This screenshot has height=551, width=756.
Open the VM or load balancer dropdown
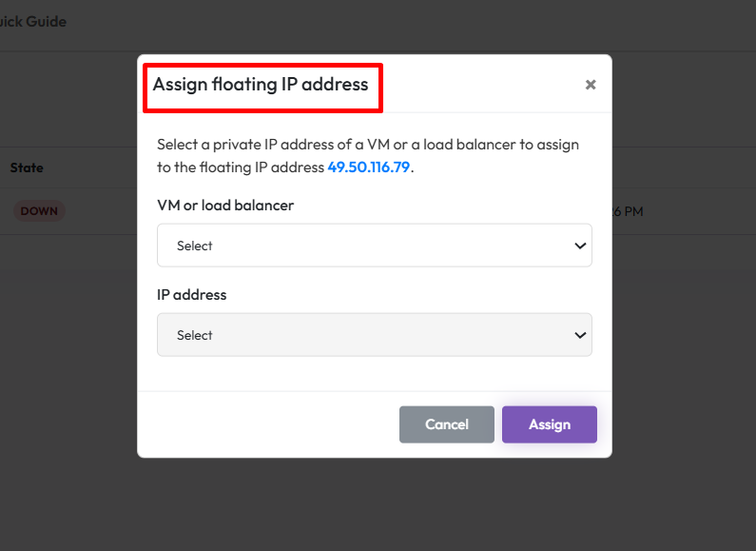pos(374,246)
